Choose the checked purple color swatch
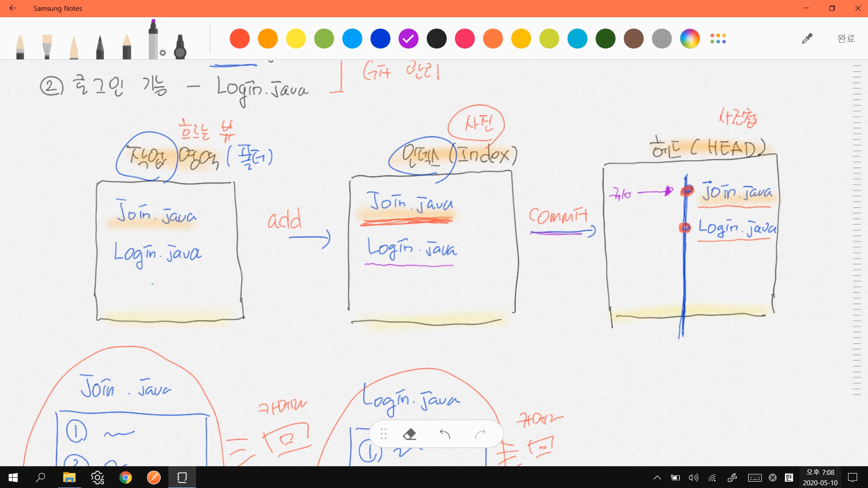This screenshot has height=488, width=868. 408,38
